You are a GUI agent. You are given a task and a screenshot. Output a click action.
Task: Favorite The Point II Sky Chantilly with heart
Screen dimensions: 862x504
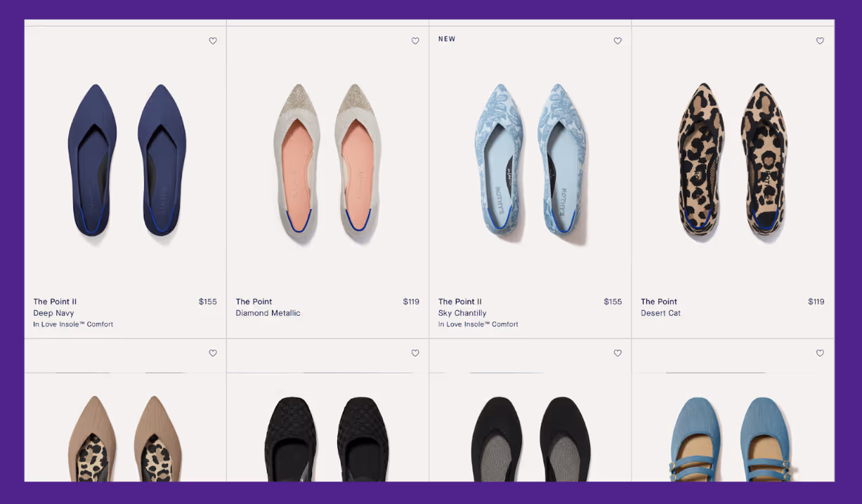click(x=618, y=41)
